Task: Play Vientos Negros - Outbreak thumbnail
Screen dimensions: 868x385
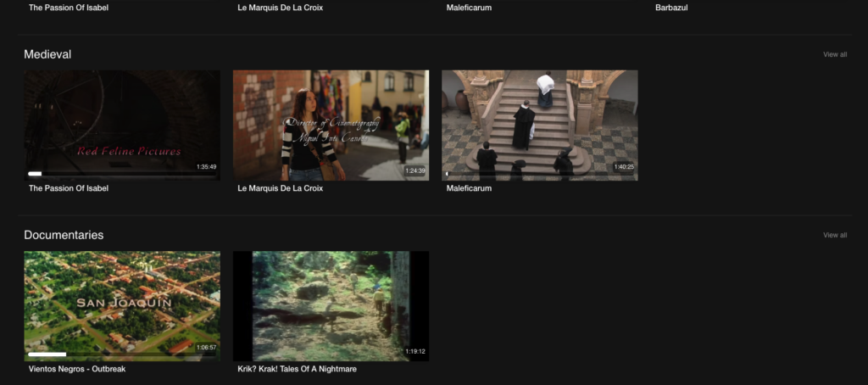Action: click(x=122, y=306)
